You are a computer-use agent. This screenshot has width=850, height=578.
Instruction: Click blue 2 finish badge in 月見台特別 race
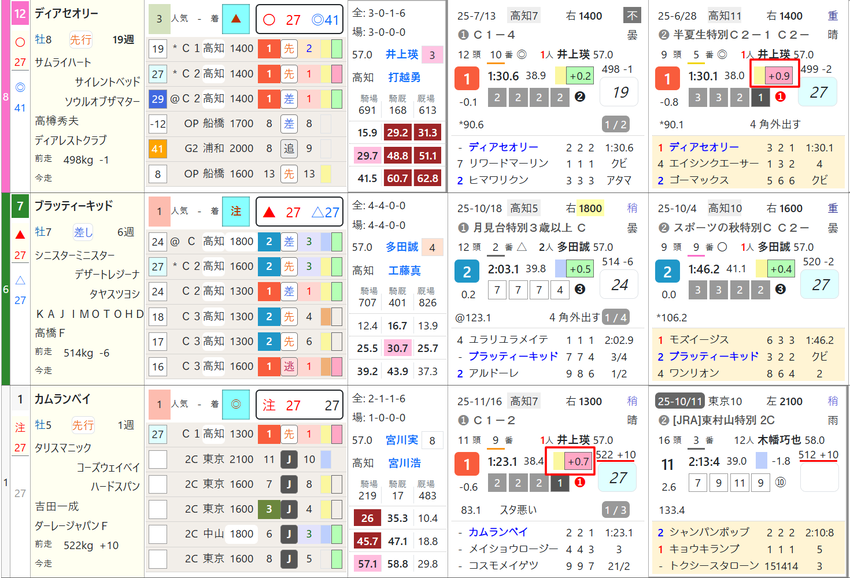coord(466,272)
